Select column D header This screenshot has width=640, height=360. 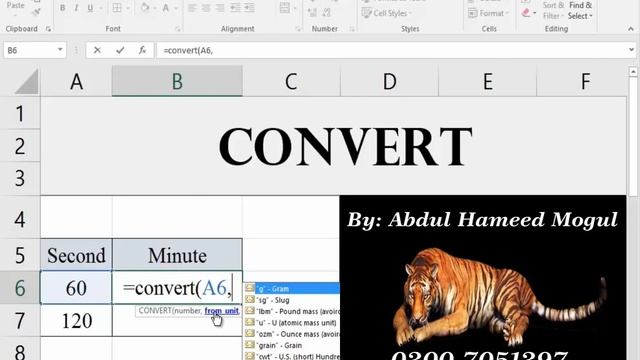(x=389, y=82)
